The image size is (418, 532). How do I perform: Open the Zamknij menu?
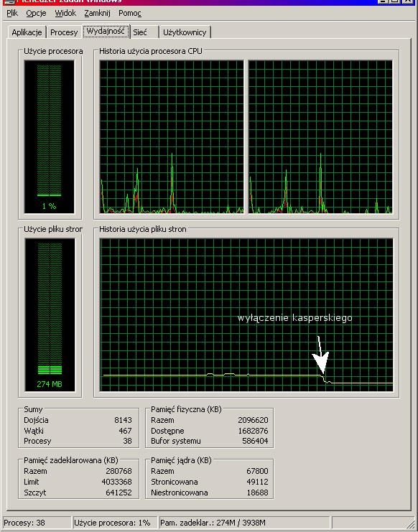click(97, 13)
